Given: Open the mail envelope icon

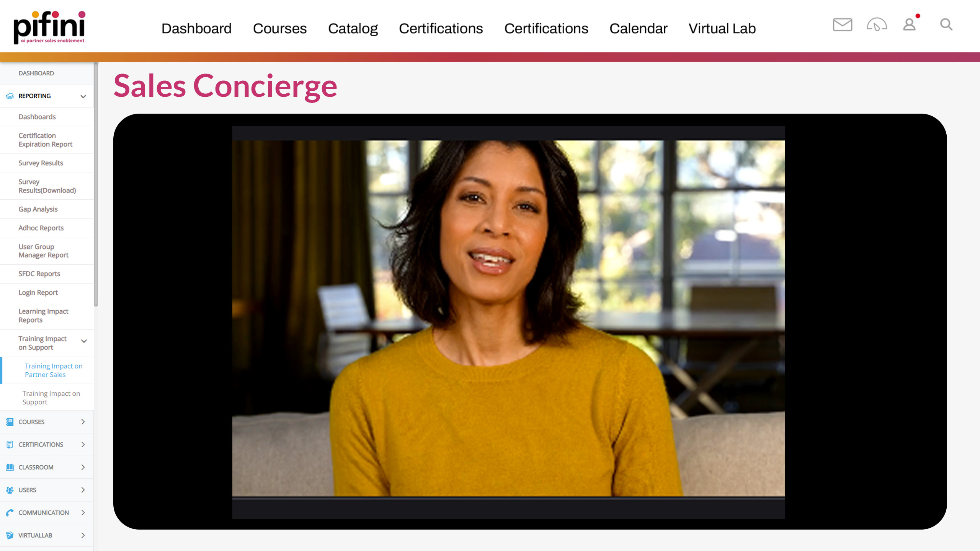Looking at the screenshot, I should [842, 25].
